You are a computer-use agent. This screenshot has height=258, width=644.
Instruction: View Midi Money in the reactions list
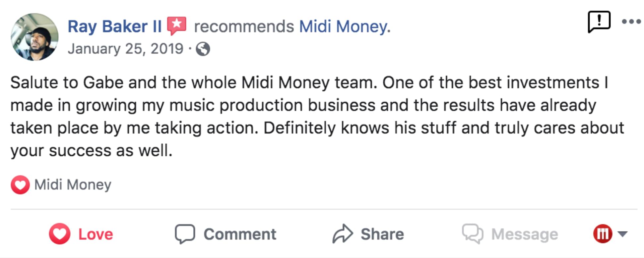(73, 185)
